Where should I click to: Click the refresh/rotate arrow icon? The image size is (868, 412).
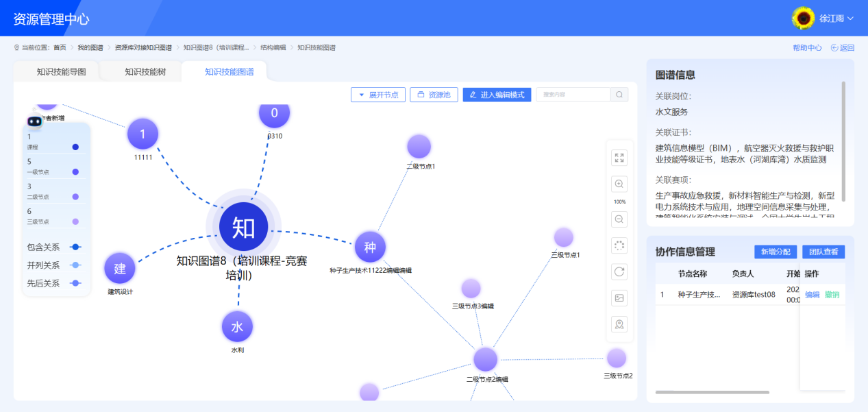pos(619,272)
